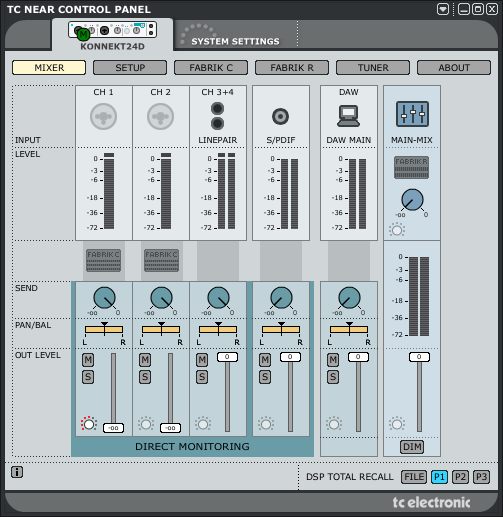Click the DAW MAIN laptop icon
The width and height of the screenshot is (503, 517).
click(348, 116)
